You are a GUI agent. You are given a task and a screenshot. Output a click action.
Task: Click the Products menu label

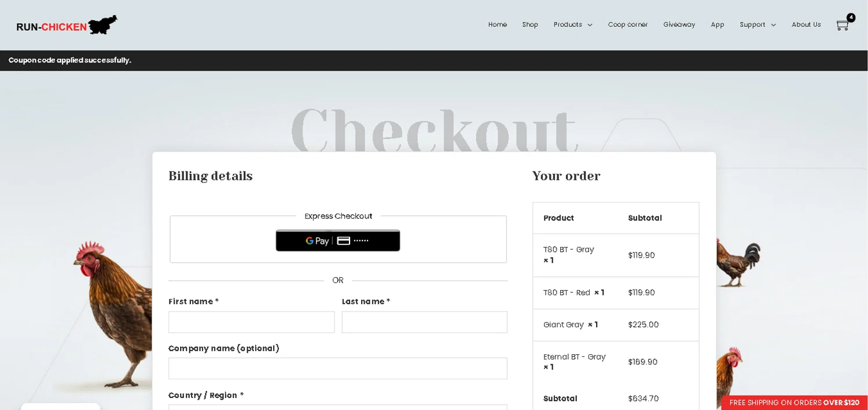pyautogui.click(x=568, y=24)
